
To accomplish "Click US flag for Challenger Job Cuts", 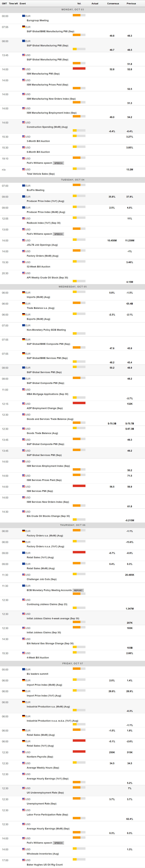I will click(24, 575).
